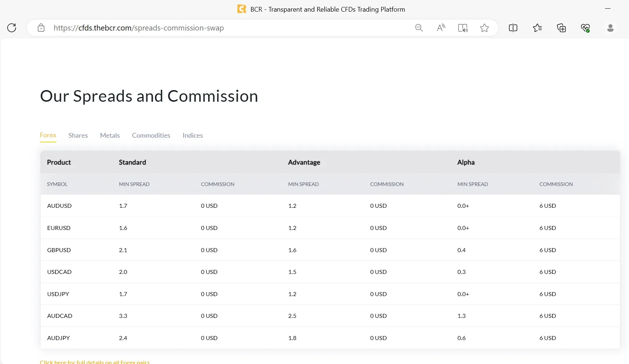Click Advantage min spread 2.5 for AUDCAD
The width and height of the screenshot is (629, 364).
pos(292,316)
